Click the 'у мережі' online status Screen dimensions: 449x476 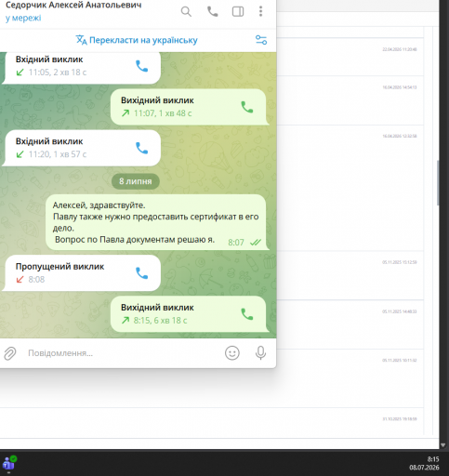tap(23, 18)
